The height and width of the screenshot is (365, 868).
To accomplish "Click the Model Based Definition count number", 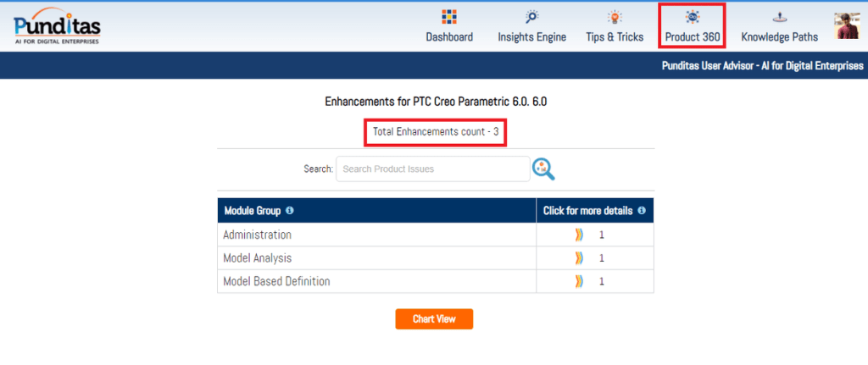I will click(602, 281).
